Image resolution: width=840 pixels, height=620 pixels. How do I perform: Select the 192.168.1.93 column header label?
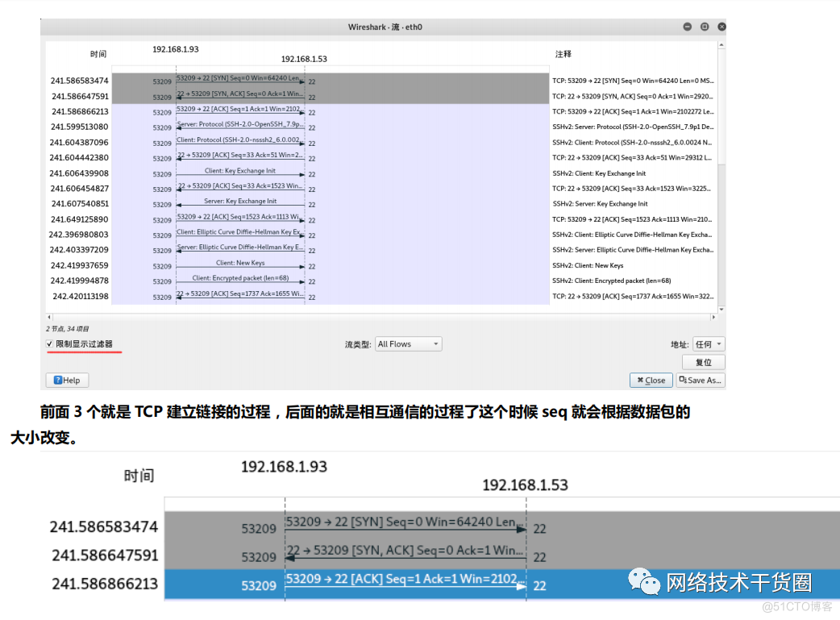pyautogui.click(x=176, y=48)
